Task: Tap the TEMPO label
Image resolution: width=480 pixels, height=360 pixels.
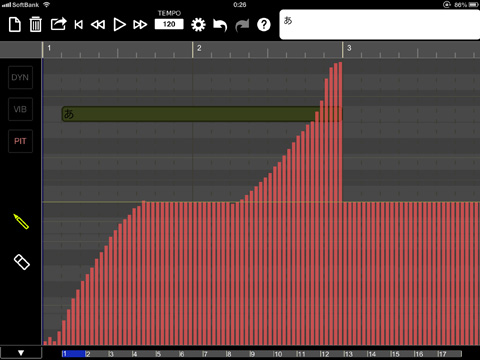Action: 169,13
